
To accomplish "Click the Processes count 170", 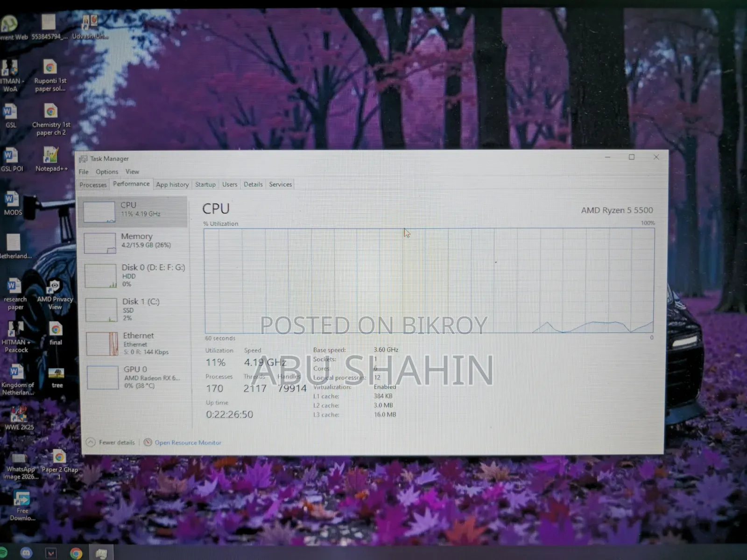I will coord(215,388).
